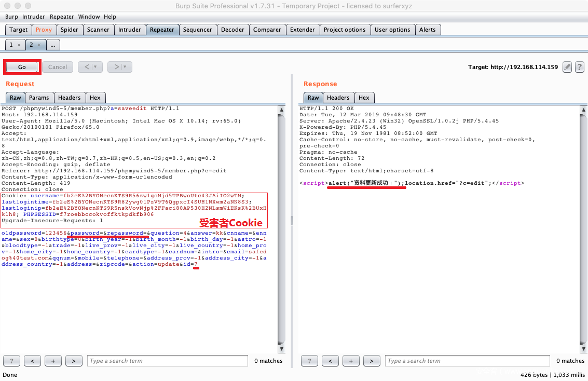
Task: Switch to the Decoder tab
Action: [233, 30]
